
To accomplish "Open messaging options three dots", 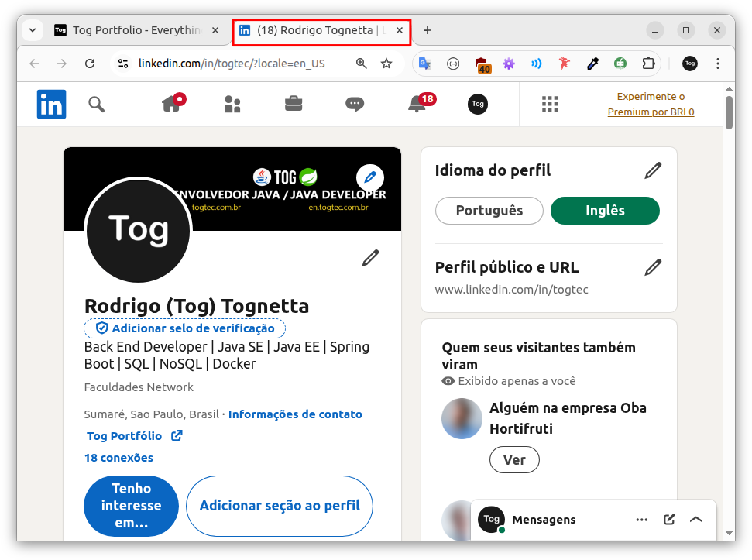I will pos(642,520).
